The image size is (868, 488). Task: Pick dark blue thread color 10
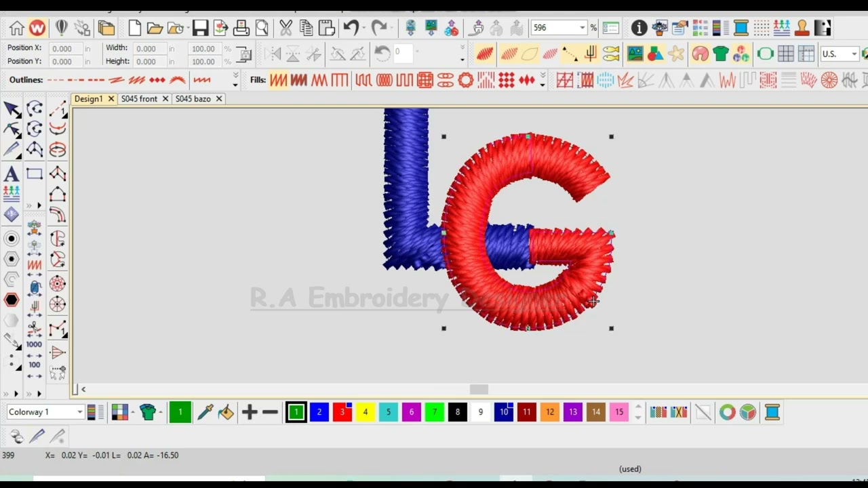point(504,412)
